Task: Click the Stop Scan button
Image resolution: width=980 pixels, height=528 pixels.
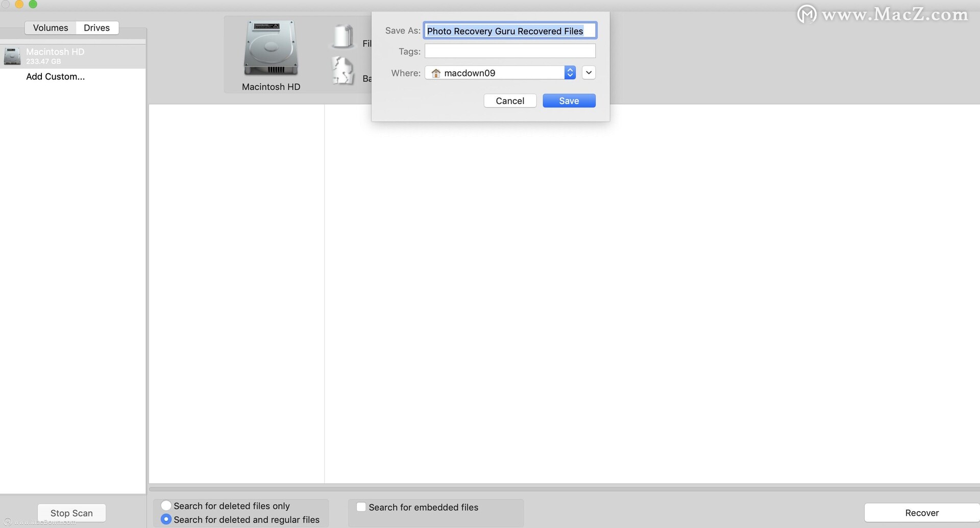Action: (71, 513)
